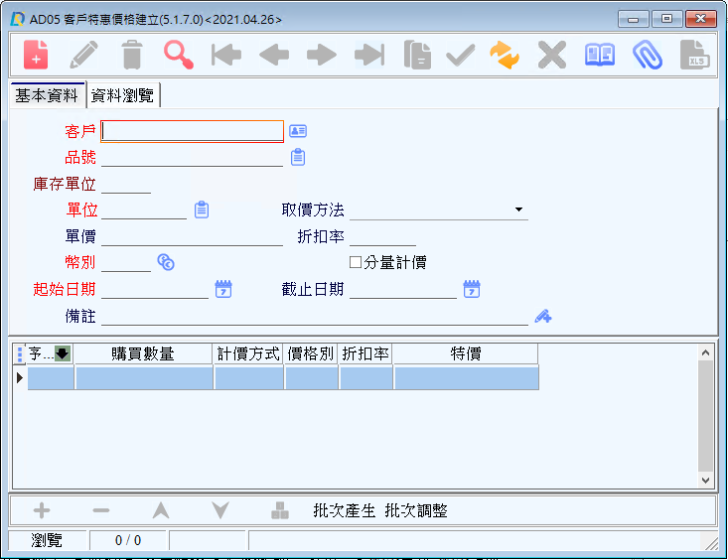Click the current row indicator triangle
Image resolution: width=728 pixels, height=560 pixels.
(20, 377)
